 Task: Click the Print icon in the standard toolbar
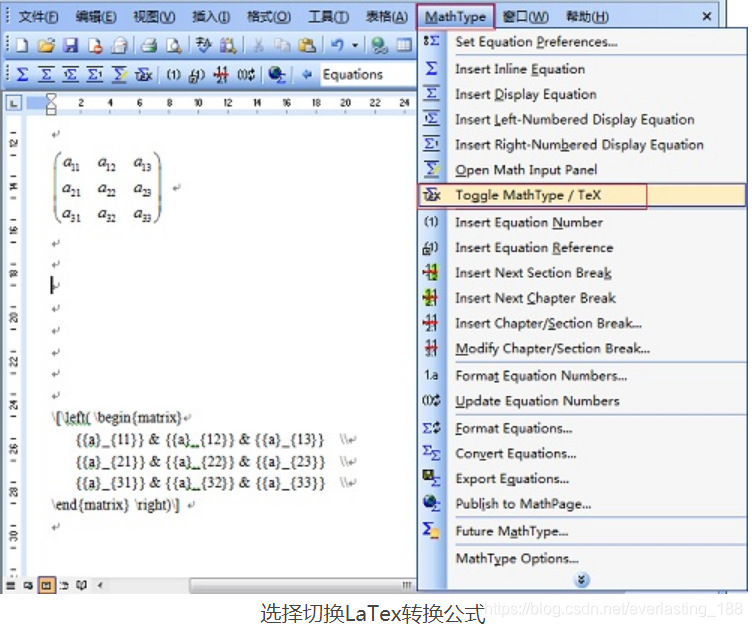[x=149, y=46]
